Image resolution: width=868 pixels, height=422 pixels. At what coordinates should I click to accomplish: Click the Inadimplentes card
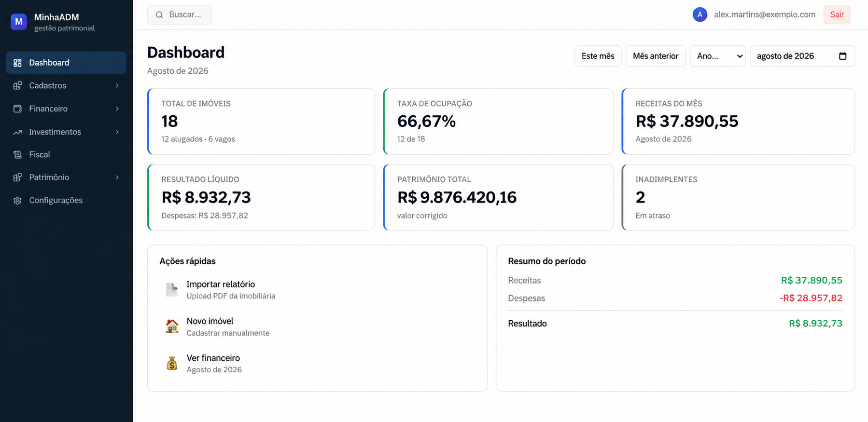click(x=738, y=197)
